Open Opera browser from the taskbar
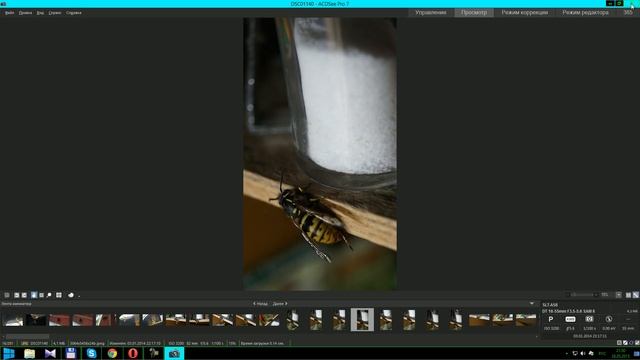 133,353
